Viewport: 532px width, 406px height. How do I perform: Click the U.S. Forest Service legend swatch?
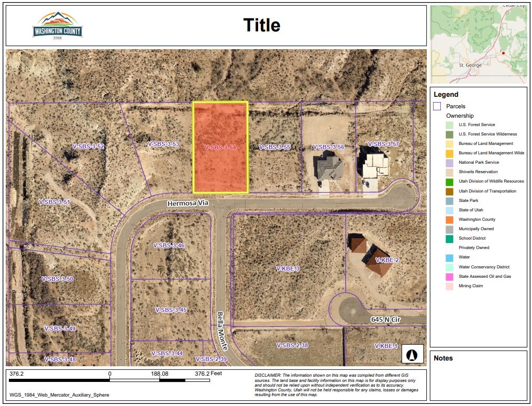point(449,125)
